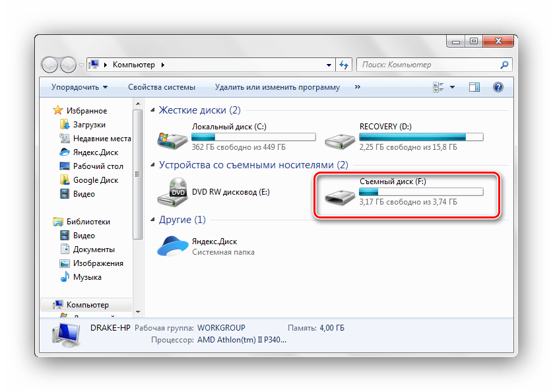The width and height of the screenshot is (553, 392).
Task: Open Рабочий стол in favorites
Action: tap(98, 166)
